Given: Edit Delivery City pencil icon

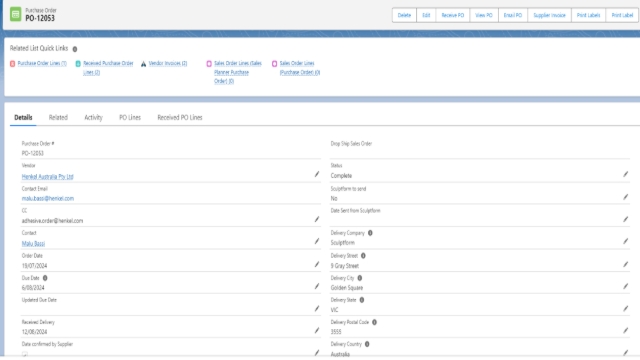Looking at the screenshot, I should (625, 286).
